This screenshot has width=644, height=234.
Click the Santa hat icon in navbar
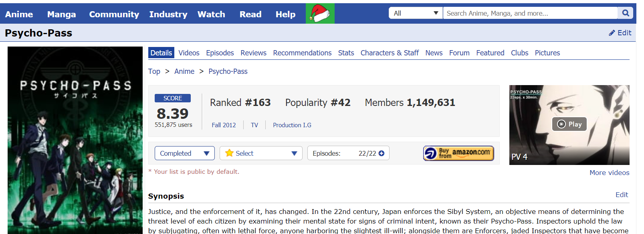(x=320, y=14)
